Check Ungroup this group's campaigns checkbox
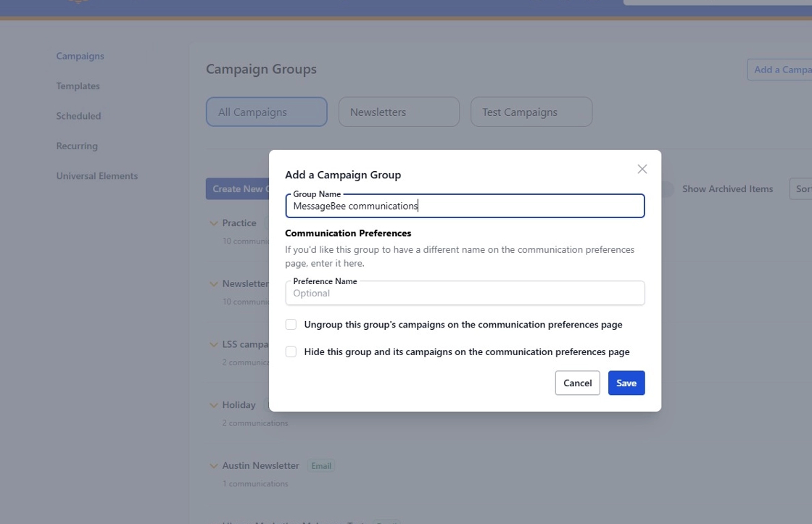 coord(291,325)
